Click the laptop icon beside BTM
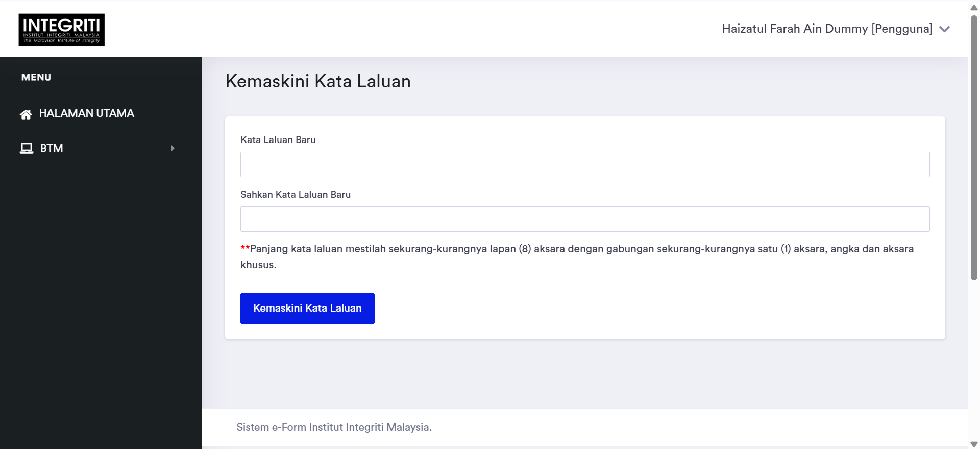This screenshot has width=980, height=449. coord(27,148)
